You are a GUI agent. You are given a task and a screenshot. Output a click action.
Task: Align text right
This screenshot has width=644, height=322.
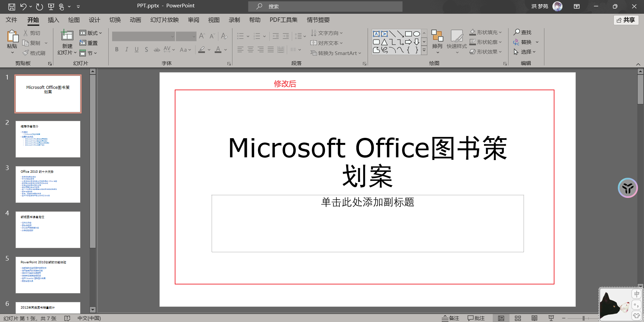(x=260, y=50)
